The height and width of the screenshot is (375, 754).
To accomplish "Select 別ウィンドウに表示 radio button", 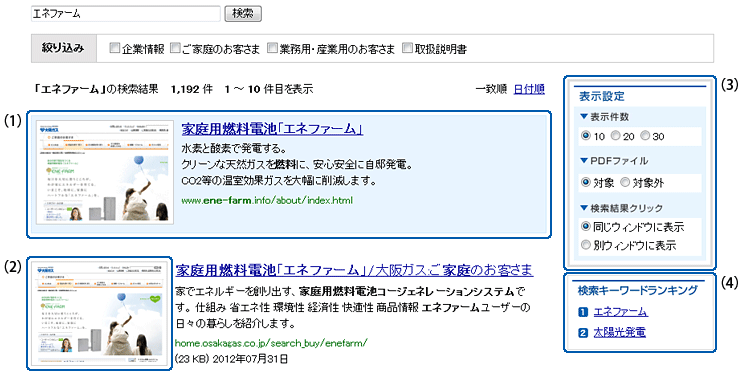I will point(585,245).
